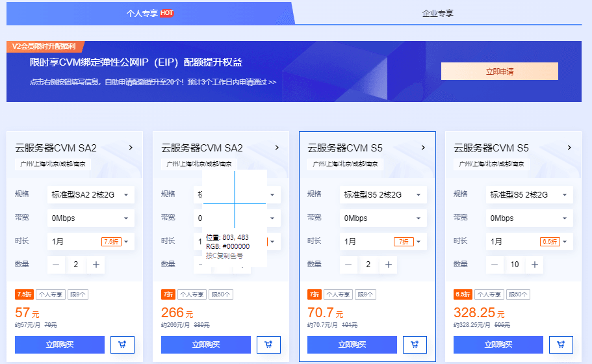
Task: Click 立即购买 for the 70.7元 server
Action: click(x=352, y=344)
